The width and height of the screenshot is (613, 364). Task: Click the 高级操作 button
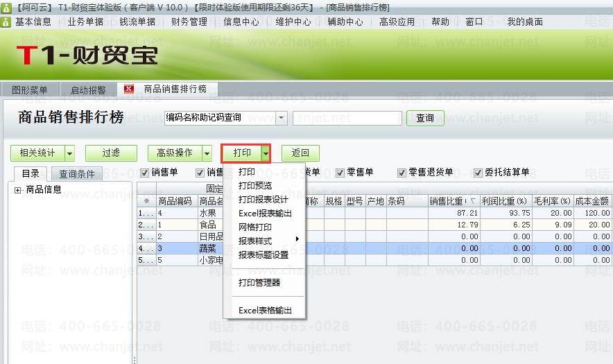[175, 153]
